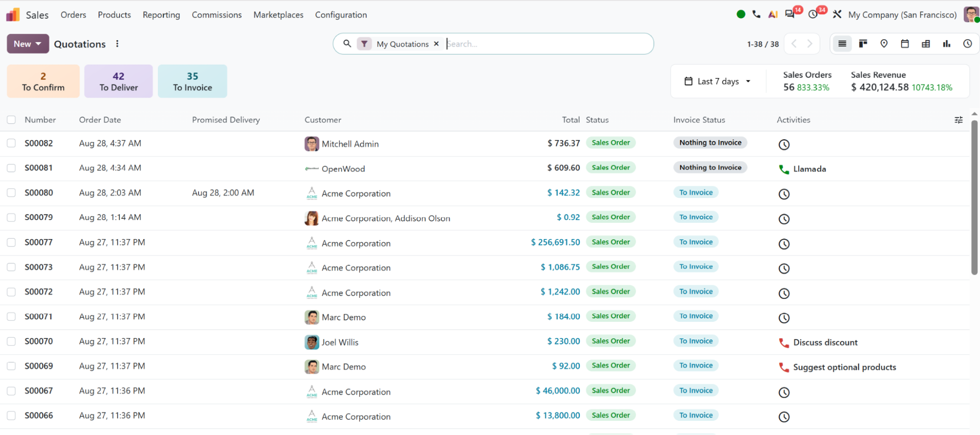
Task: Open order S00072 row
Action: coord(484,292)
